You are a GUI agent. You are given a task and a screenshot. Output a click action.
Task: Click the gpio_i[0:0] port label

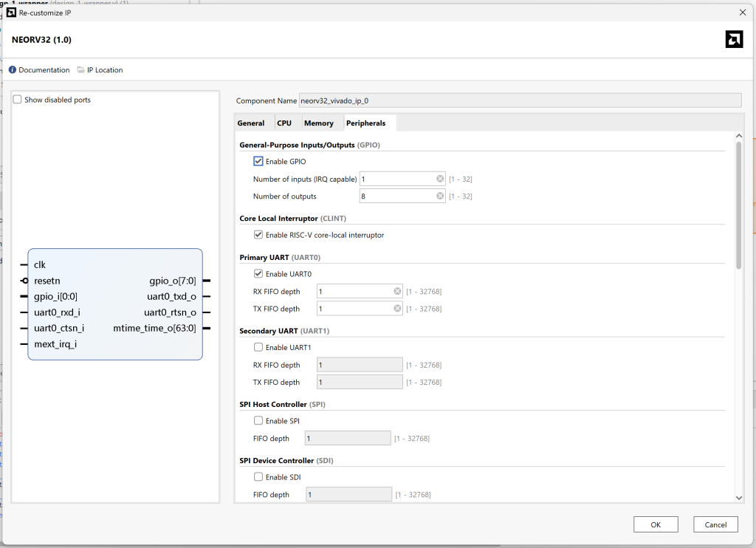(55, 296)
